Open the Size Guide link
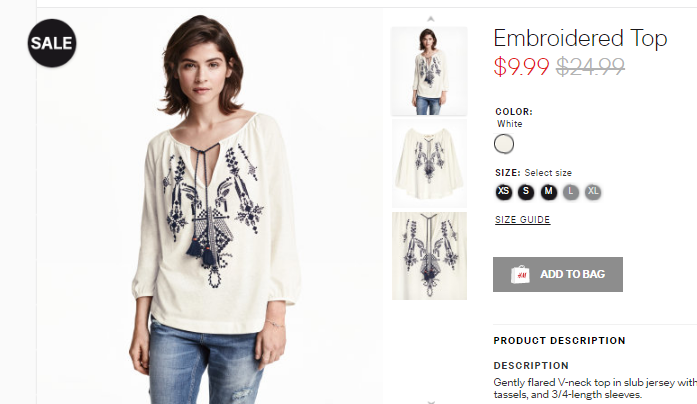The width and height of the screenshot is (697, 404). [x=523, y=220]
